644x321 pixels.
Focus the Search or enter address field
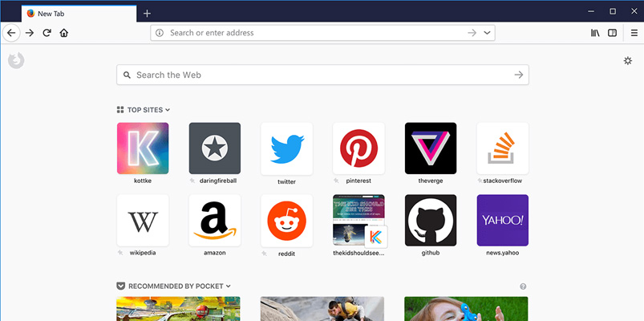322,33
